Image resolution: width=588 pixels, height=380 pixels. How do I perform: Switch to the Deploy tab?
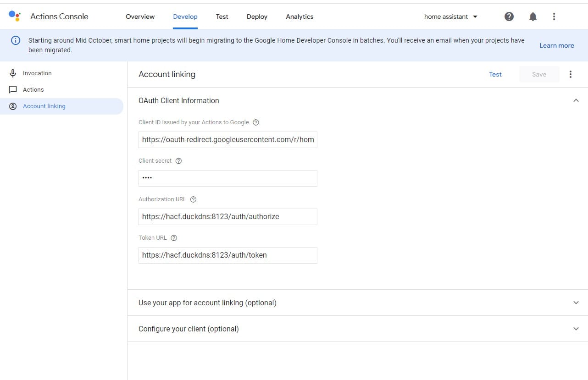[x=257, y=17]
